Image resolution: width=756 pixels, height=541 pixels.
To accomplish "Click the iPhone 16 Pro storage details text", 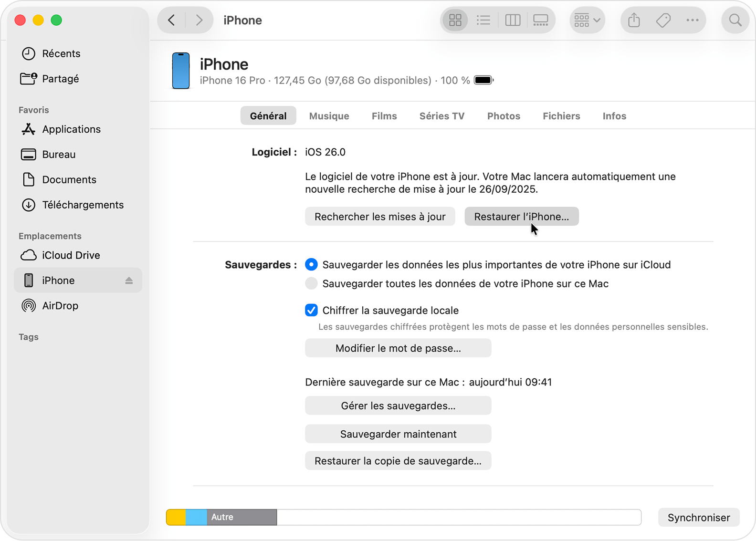I will tap(335, 81).
